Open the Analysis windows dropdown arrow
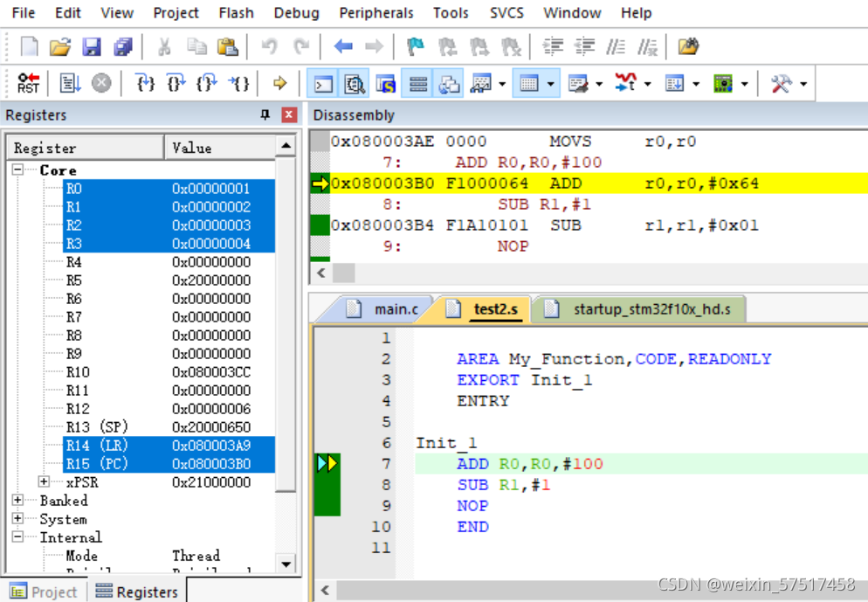 [x=648, y=84]
